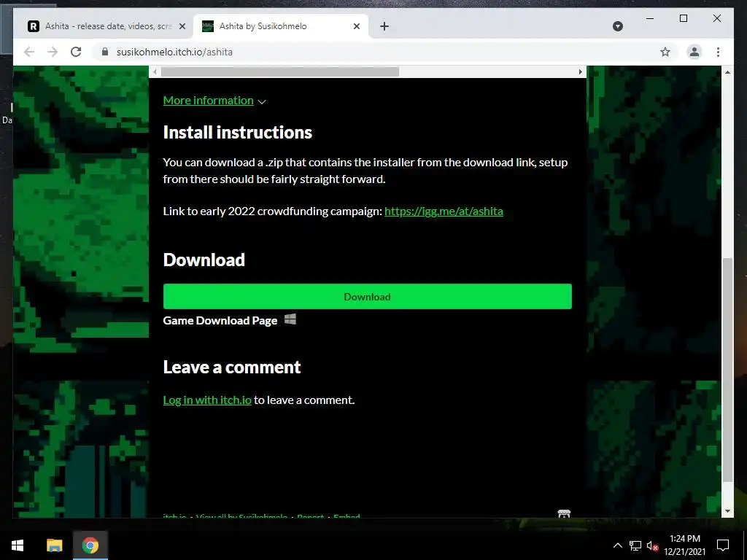Screen dimensions: 747x560
Task: Close the 'Ashita - release date' tab
Action: pyautogui.click(x=182, y=26)
